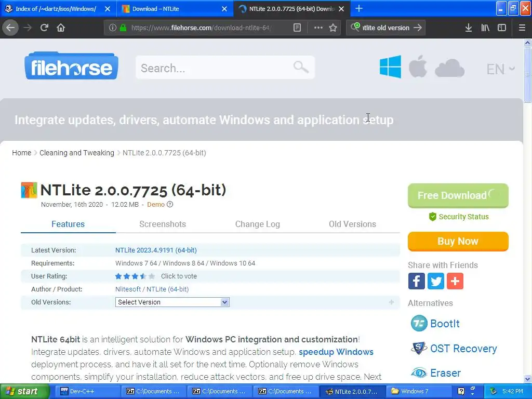This screenshot has height=399, width=532.
Task: Open the Security Status link
Action: tap(459, 217)
